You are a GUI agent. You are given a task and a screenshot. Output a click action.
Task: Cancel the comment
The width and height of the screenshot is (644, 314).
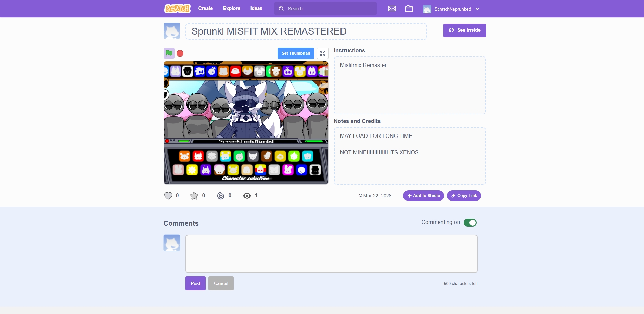[221, 284]
